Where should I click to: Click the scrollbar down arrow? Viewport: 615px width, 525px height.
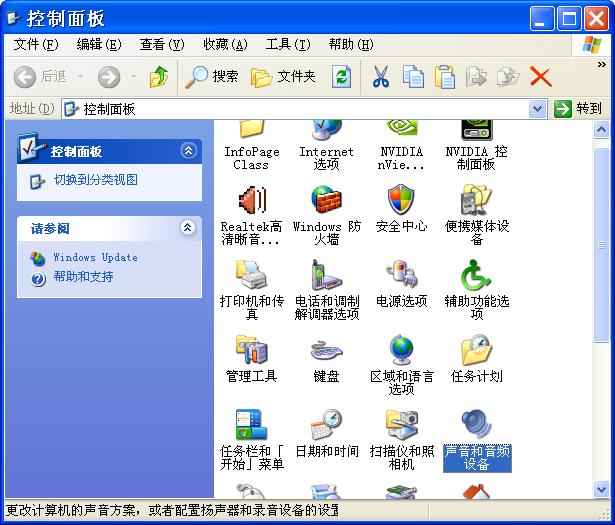[602, 489]
